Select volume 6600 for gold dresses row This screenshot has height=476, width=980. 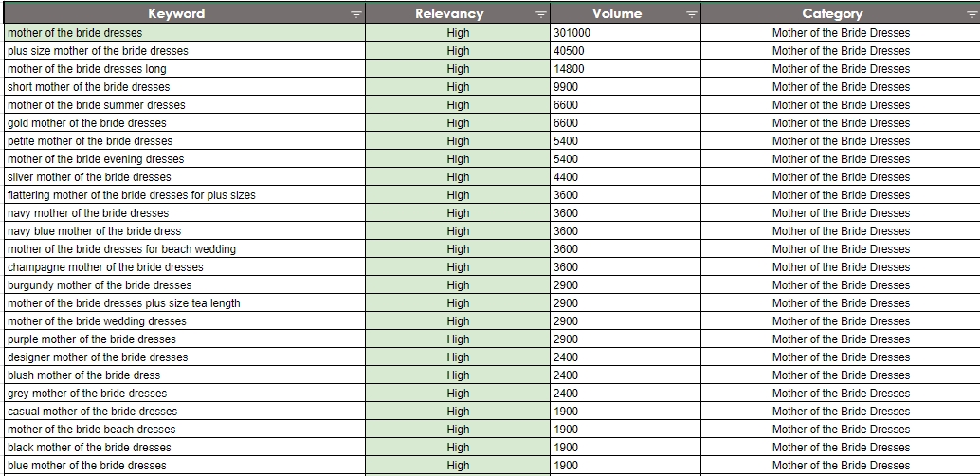tap(626, 123)
